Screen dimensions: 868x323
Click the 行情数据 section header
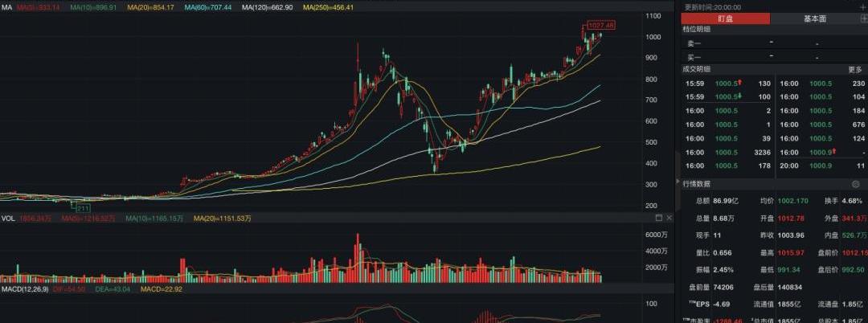696,184
